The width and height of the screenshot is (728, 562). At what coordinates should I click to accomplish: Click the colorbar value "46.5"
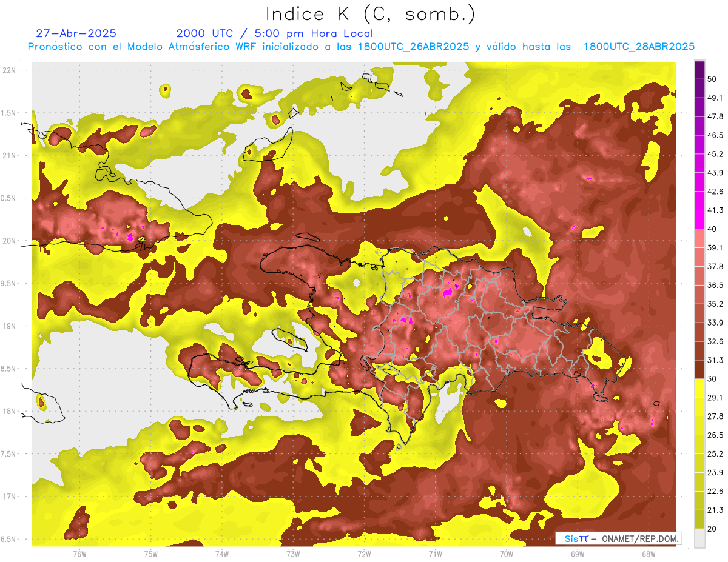[715, 135]
